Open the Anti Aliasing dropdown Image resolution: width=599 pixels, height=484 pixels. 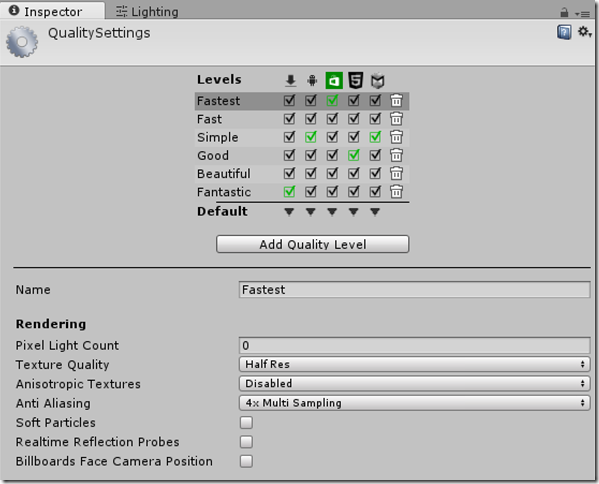point(414,403)
